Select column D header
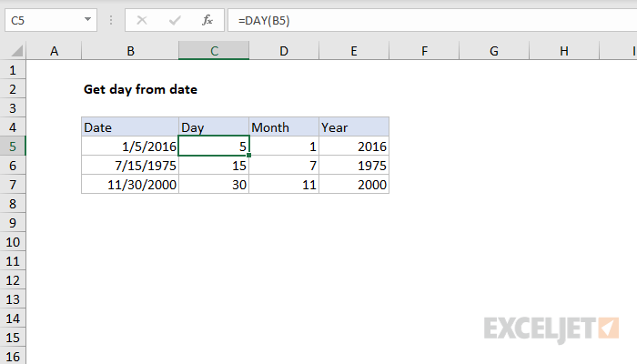637x364 pixels. 284,51
